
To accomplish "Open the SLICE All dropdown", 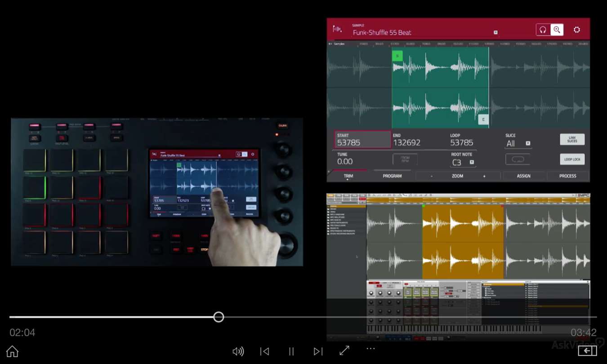I will pyautogui.click(x=528, y=143).
